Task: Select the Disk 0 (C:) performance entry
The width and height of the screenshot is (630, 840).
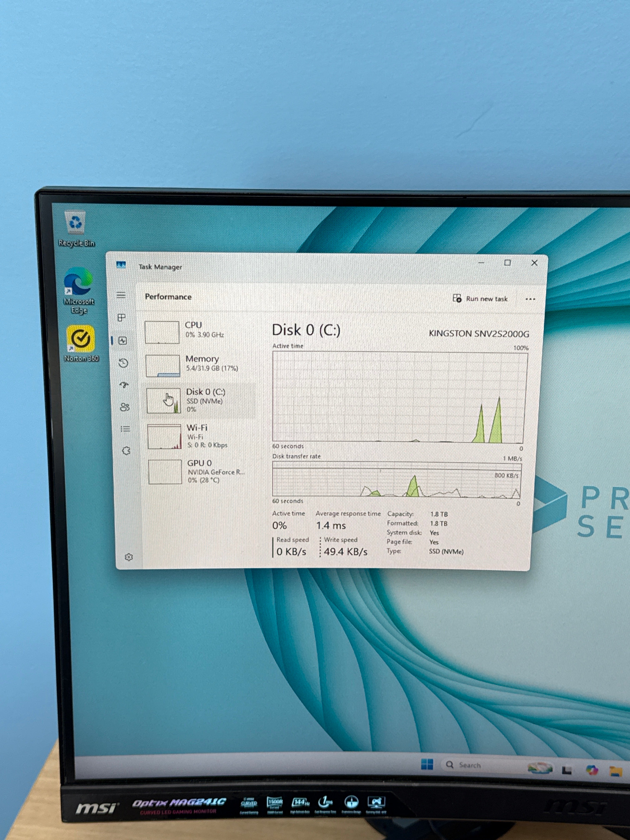Action: click(200, 401)
